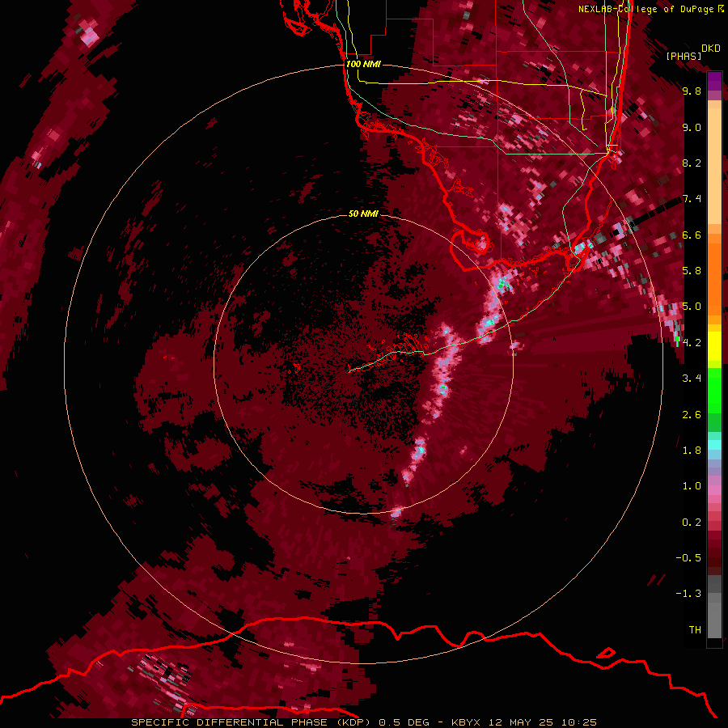This screenshot has height=728, width=728.
Task: Select the 6.6 scale value
Action: pos(692,235)
